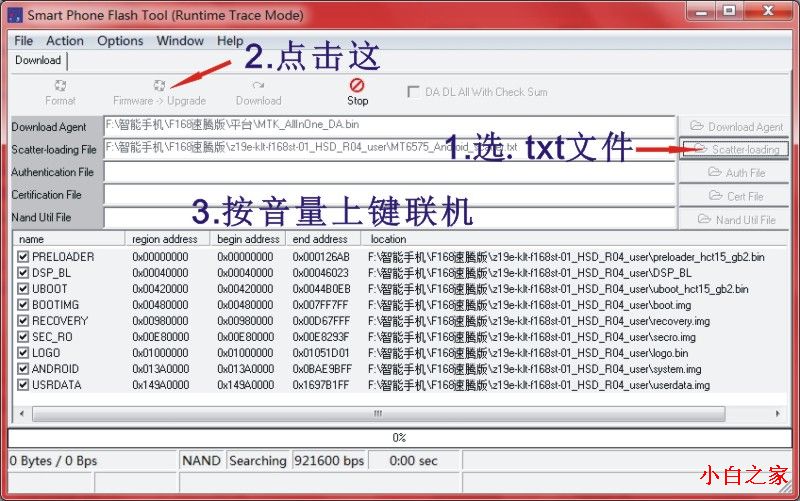Click the NAND status bar entry
800x501 pixels.
[x=202, y=461]
